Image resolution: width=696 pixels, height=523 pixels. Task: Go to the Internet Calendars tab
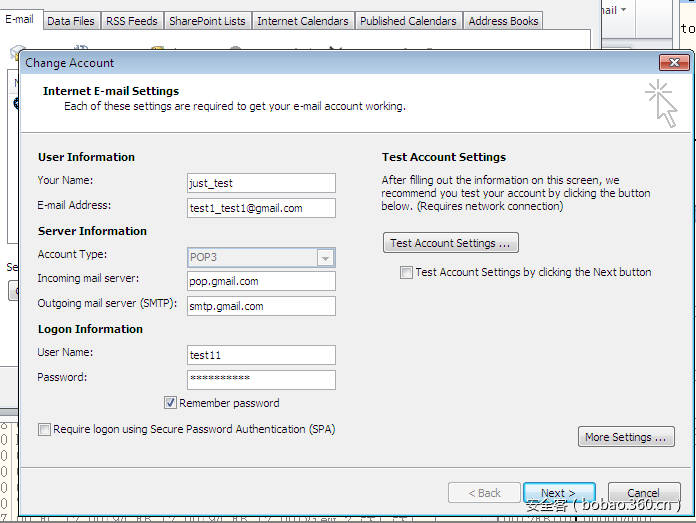pyautogui.click(x=303, y=20)
